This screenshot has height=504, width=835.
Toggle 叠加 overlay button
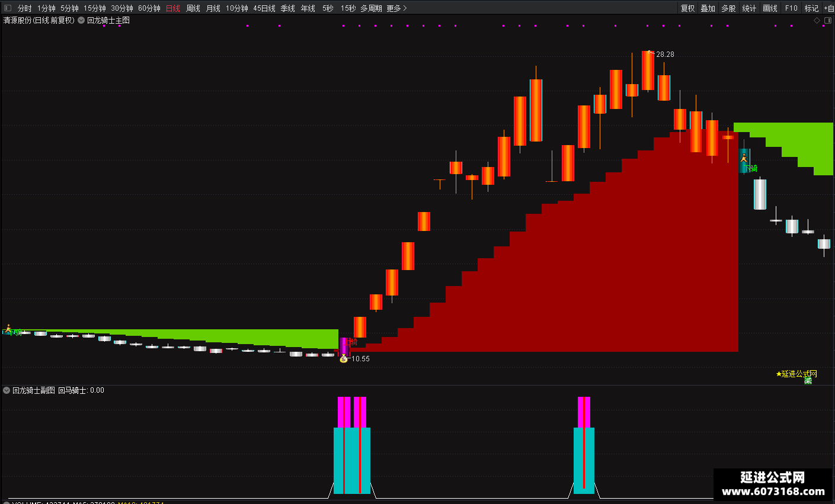708,8
